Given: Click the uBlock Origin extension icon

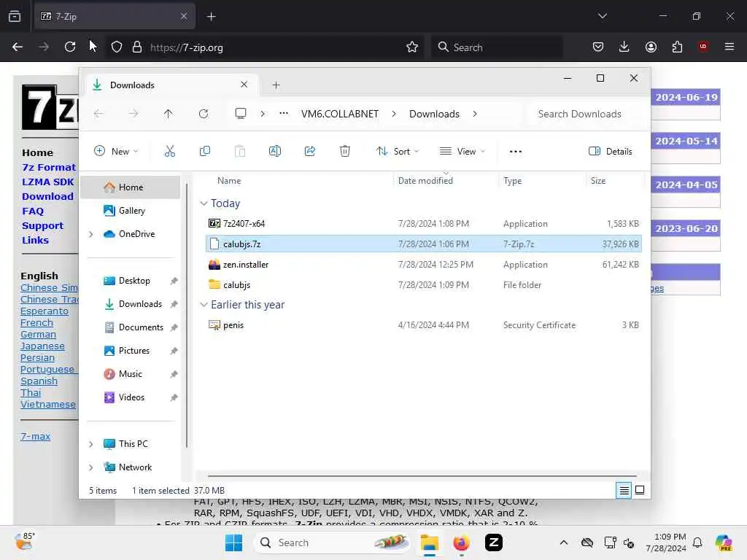Looking at the screenshot, I should click(703, 47).
